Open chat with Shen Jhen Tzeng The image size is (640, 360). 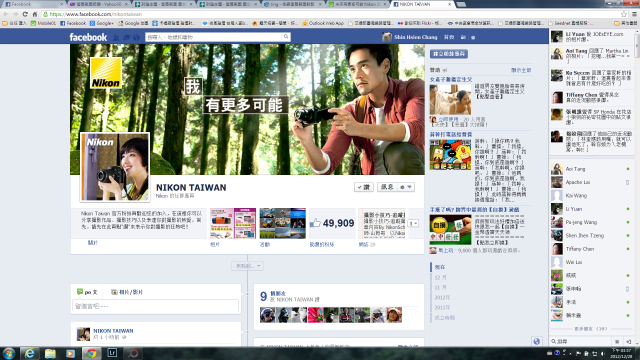(591, 236)
